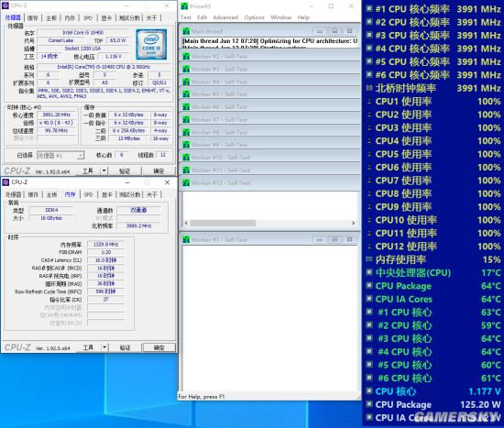Switch to SPD tab in top CPU-Z window
Screen dimensions: 504x428
tap(88, 18)
